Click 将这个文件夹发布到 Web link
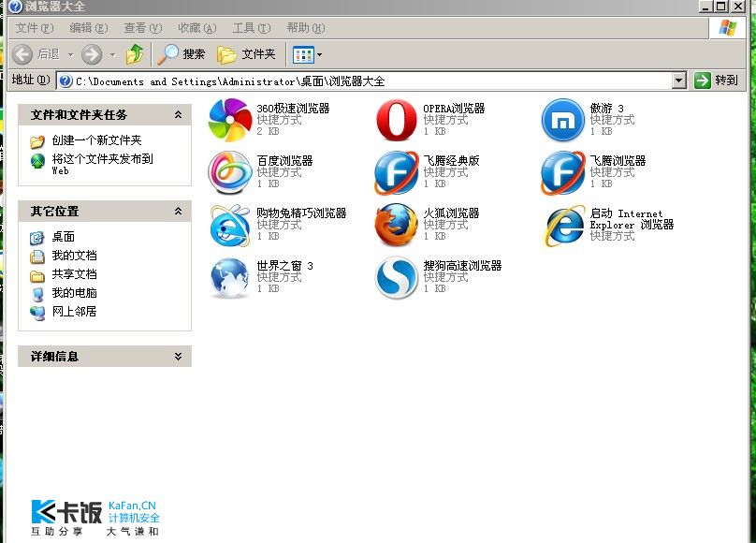This screenshot has height=543, width=756. tap(103, 164)
